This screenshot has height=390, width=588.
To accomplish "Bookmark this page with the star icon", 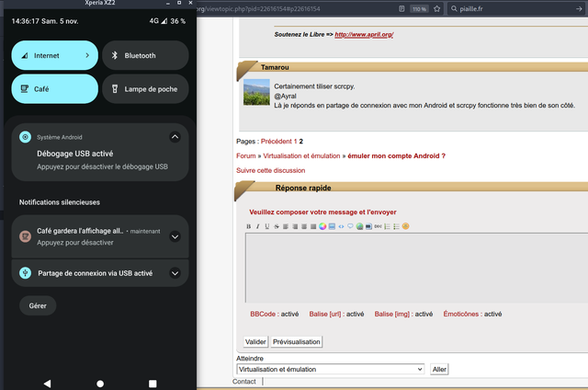I will click(x=437, y=8).
